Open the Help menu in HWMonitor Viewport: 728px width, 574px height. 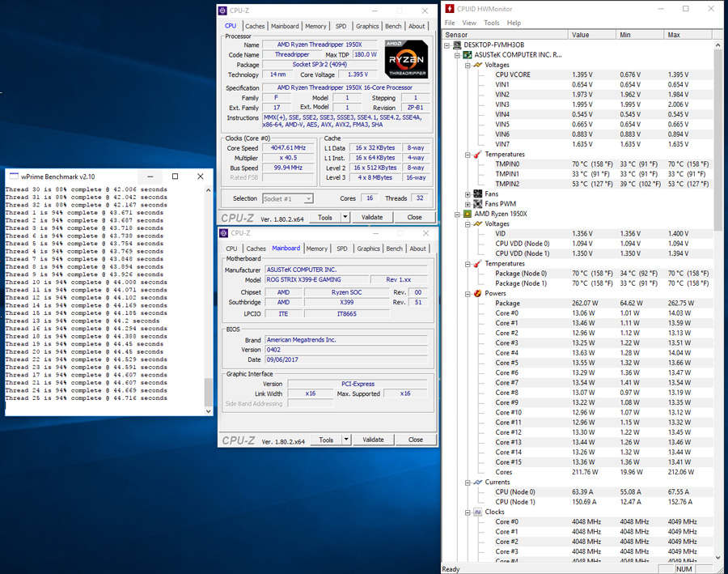pos(514,23)
